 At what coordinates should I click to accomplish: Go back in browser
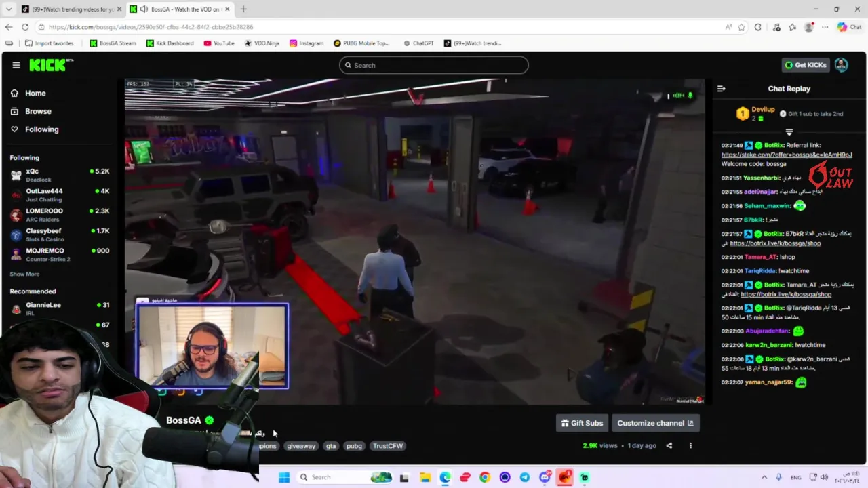tap(8, 27)
